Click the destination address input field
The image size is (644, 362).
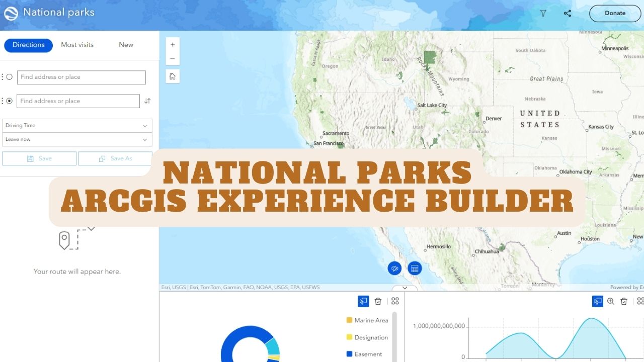click(x=78, y=101)
